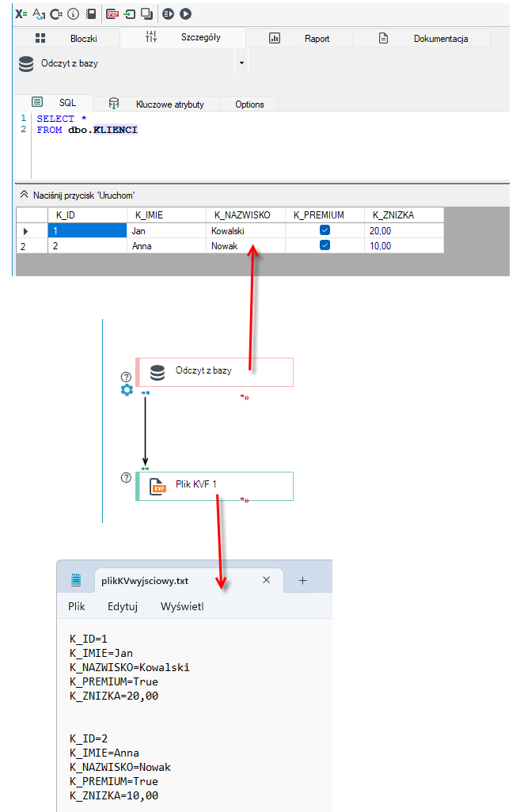Select the first row's arrow row header

pyautogui.click(x=32, y=230)
